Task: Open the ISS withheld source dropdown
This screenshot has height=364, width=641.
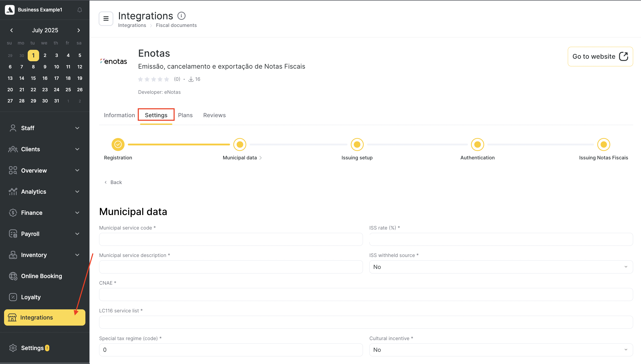Action: point(501,267)
